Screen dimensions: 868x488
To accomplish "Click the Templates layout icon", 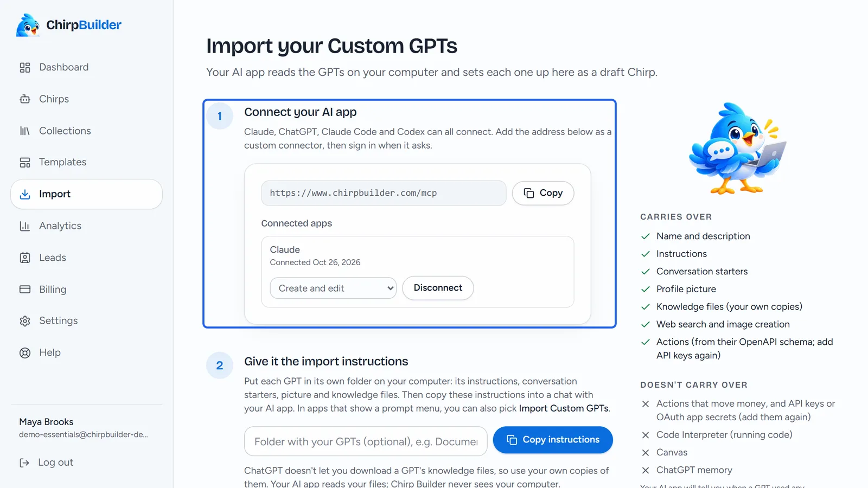I will [25, 162].
